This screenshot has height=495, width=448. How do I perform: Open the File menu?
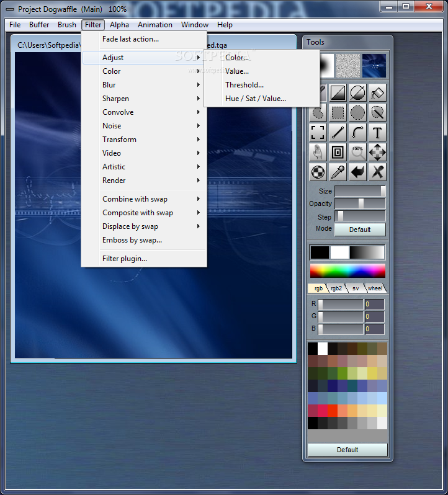tap(15, 25)
